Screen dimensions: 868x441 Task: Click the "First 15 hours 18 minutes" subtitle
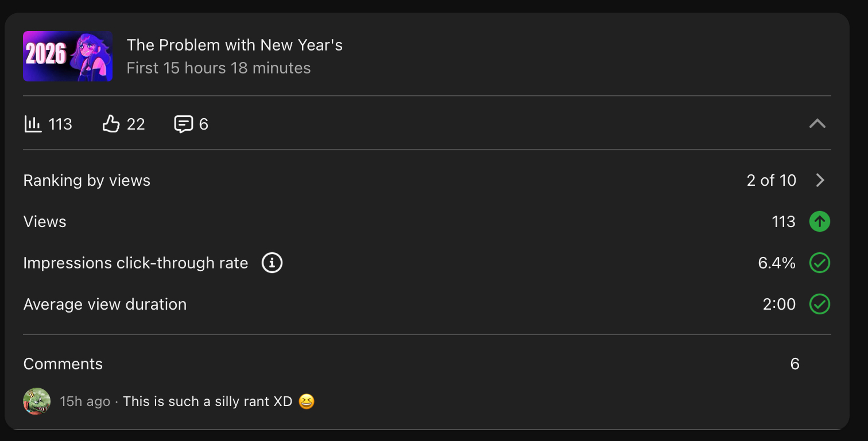[x=218, y=68]
